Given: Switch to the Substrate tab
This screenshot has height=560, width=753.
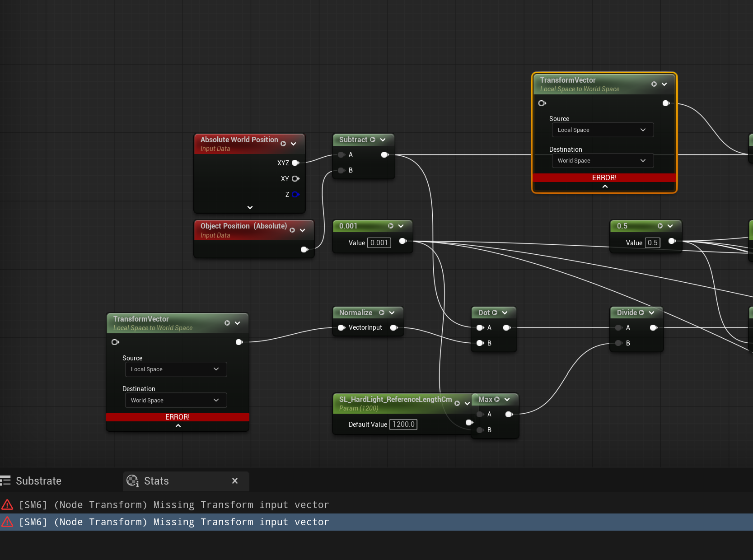Looking at the screenshot, I should click(32, 481).
